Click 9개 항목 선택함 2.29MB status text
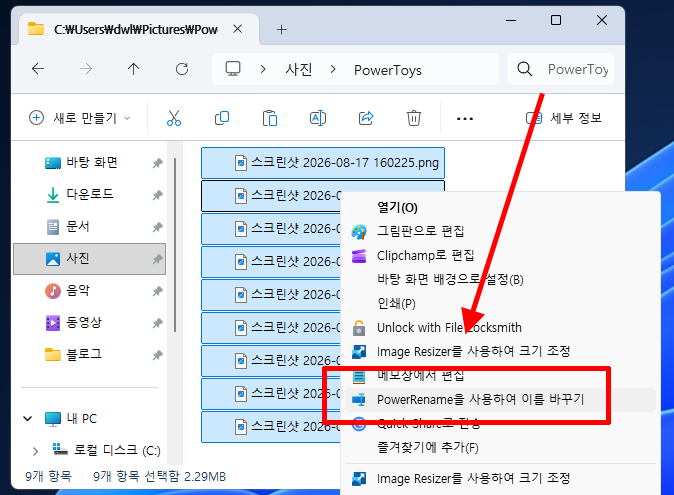This screenshot has height=495, width=674. [x=159, y=476]
